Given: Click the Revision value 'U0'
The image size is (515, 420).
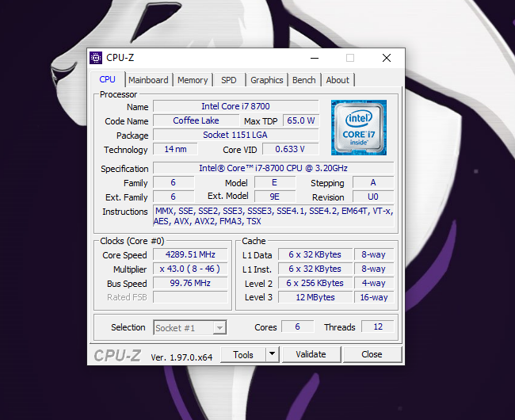Looking at the screenshot, I should coord(373,197).
